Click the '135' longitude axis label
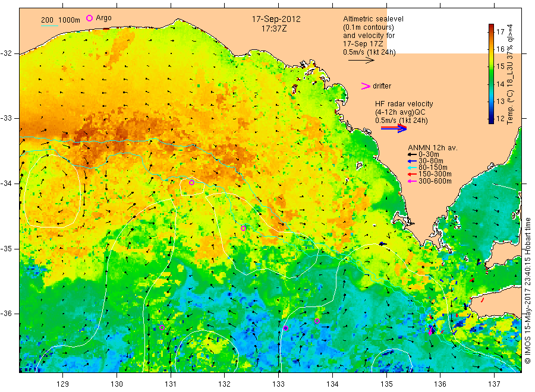The height and width of the screenshot is (392, 535). coord(386,384)
